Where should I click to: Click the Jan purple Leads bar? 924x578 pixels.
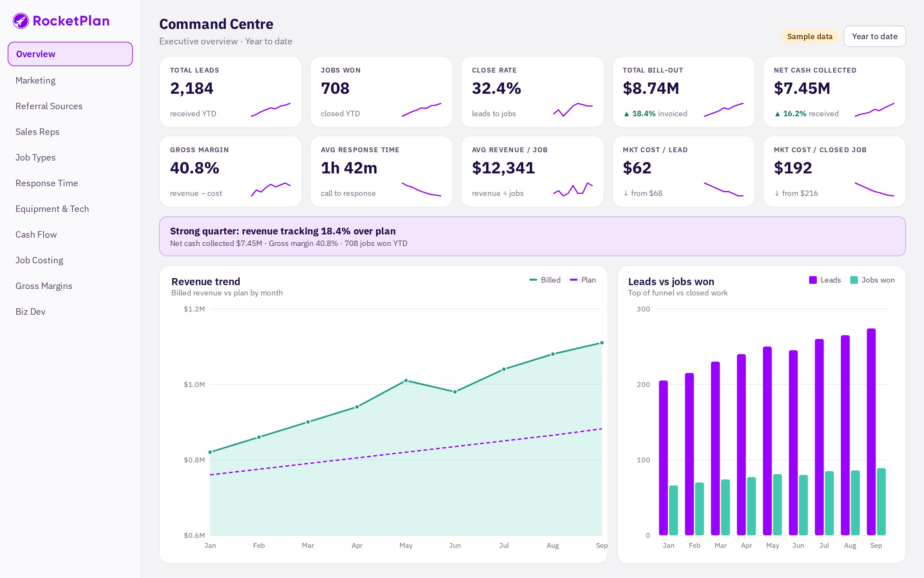pyautogui.click(x=663, y=458)
